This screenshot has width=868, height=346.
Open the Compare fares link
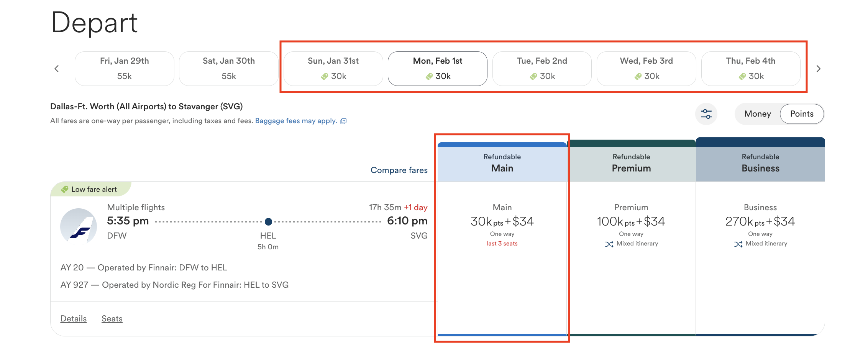point(399,170)
